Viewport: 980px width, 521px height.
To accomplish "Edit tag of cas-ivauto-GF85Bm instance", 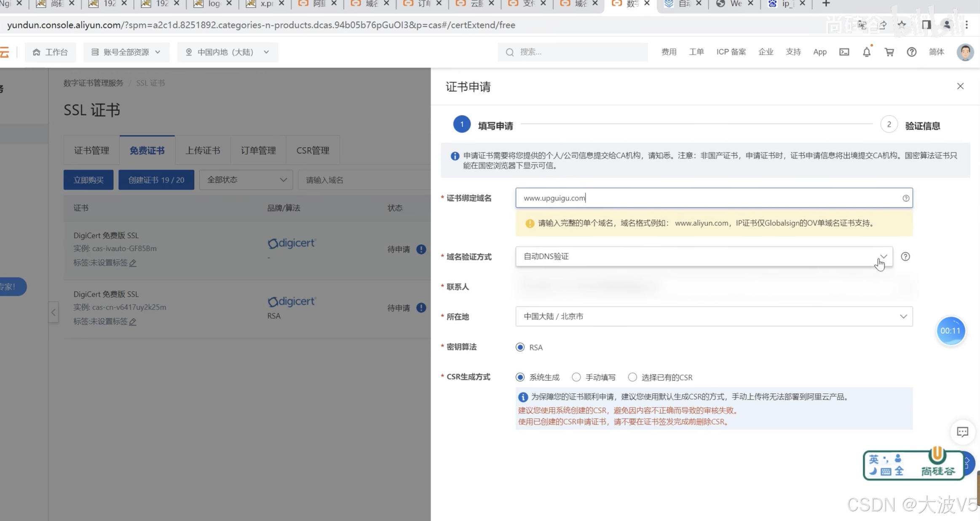I will point(133,263).
